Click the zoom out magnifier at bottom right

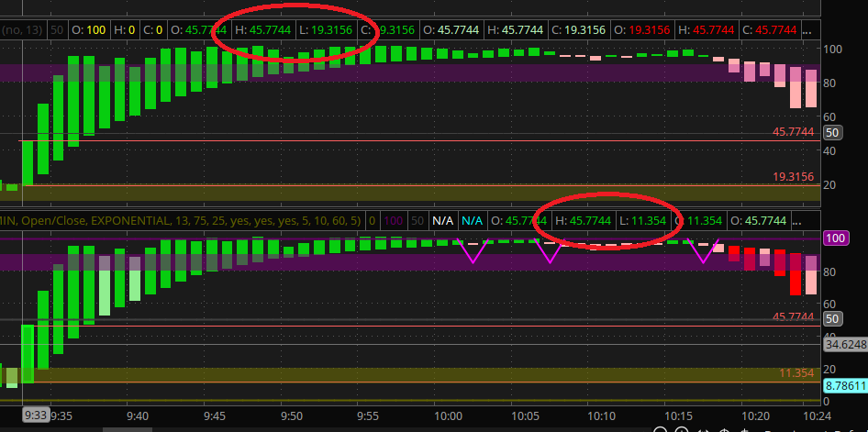pos(659,428)
